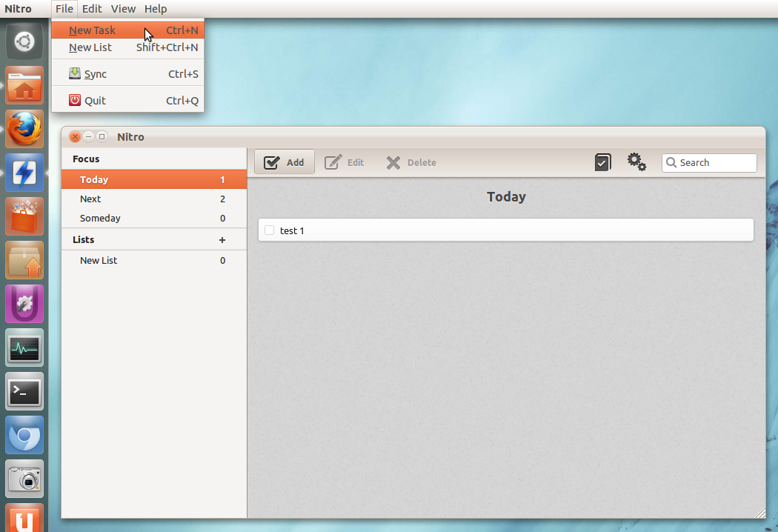Open Ubuntu Software Center shopping bag icon

[24, 216]
